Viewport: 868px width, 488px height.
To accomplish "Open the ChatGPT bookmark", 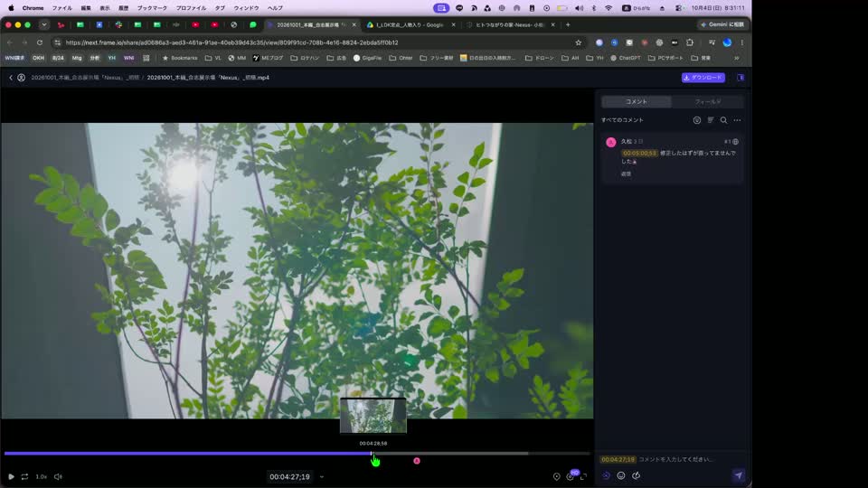I will [x=626, y=58].
